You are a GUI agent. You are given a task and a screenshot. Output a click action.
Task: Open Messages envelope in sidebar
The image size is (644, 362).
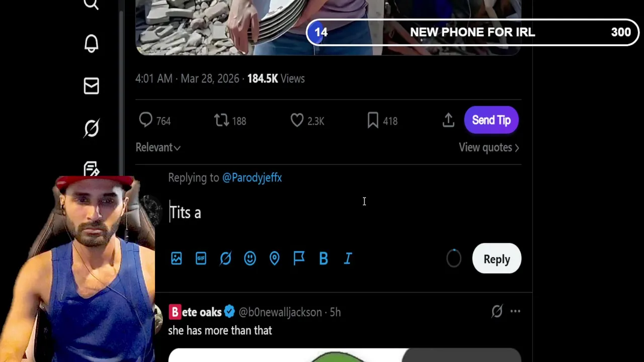[x=91, y=86]
